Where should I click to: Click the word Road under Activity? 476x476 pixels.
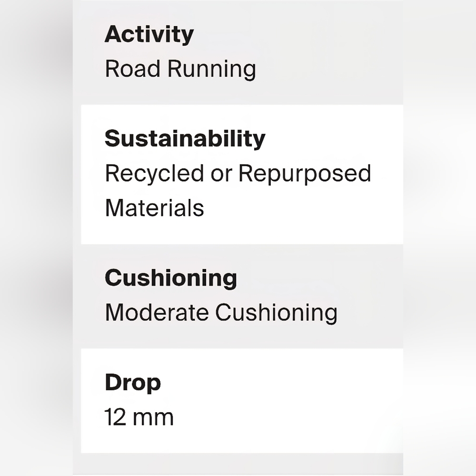133,69
